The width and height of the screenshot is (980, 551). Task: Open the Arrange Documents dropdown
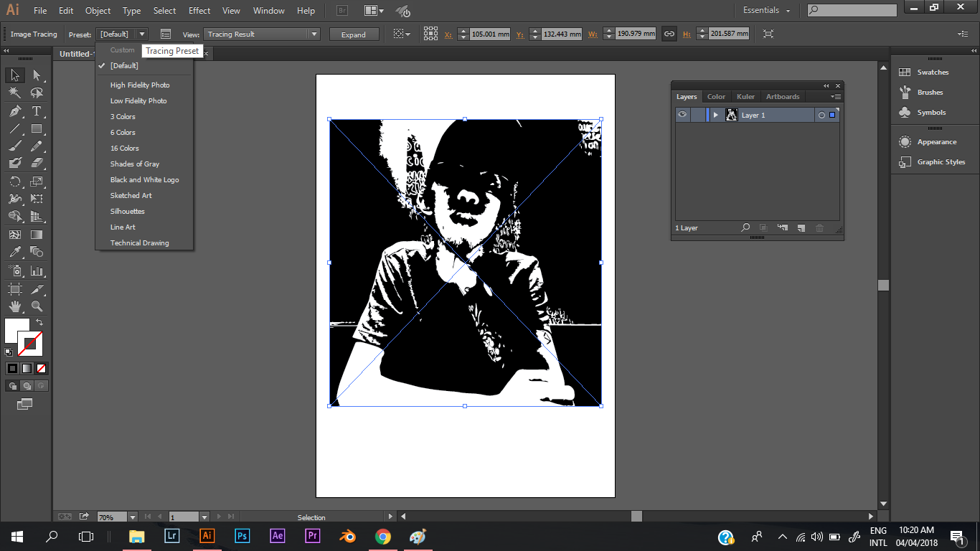tap(374, 11)
